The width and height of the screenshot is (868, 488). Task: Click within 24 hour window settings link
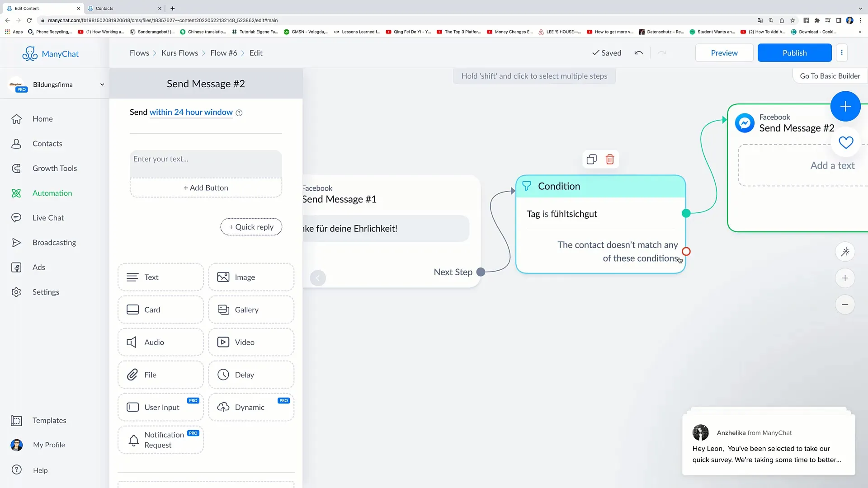[x=191, y=112]
